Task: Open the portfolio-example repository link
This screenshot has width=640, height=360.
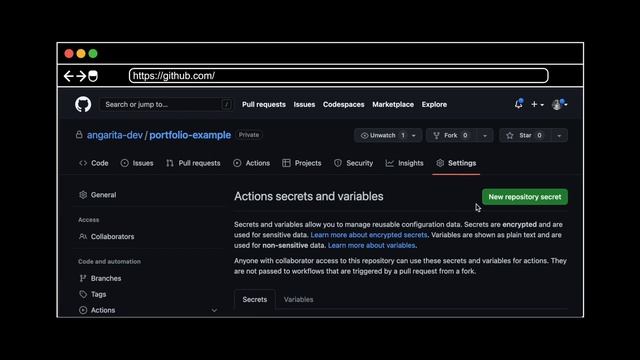Action: (190, 135)
